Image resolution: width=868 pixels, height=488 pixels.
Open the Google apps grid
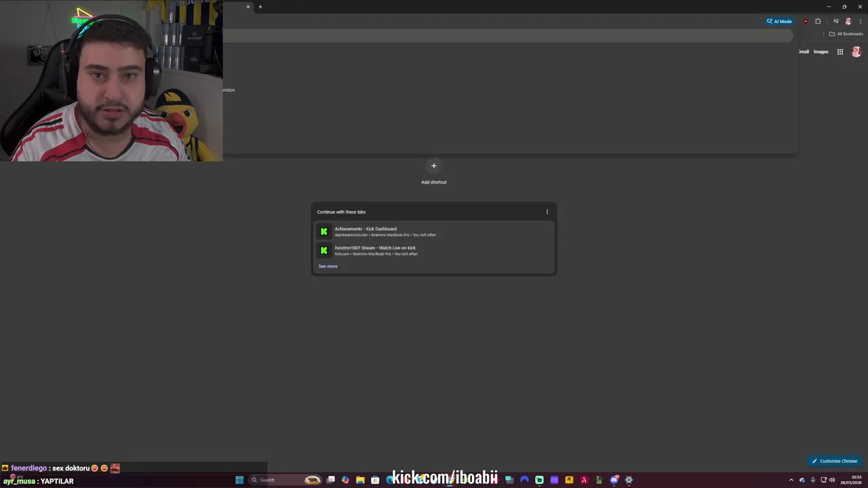click(840, 52)
